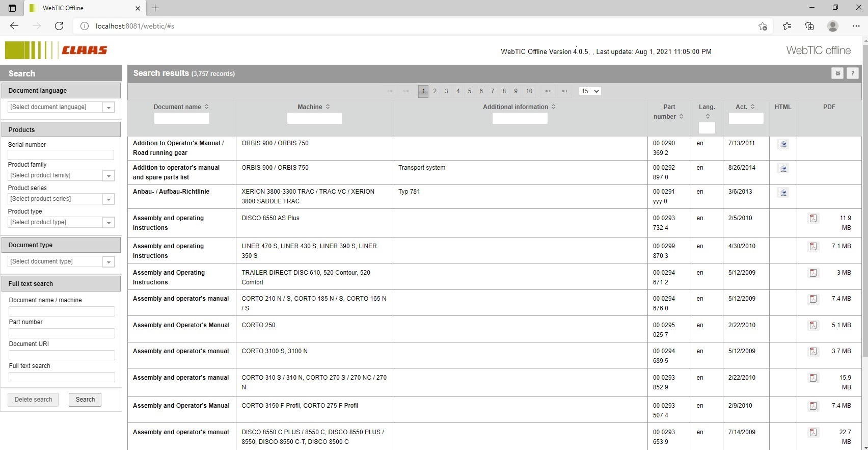Viewport: 868px width, 450px height.
Task: Open PDF for CORTO 210 N / S manual
Action: [813, 299]
